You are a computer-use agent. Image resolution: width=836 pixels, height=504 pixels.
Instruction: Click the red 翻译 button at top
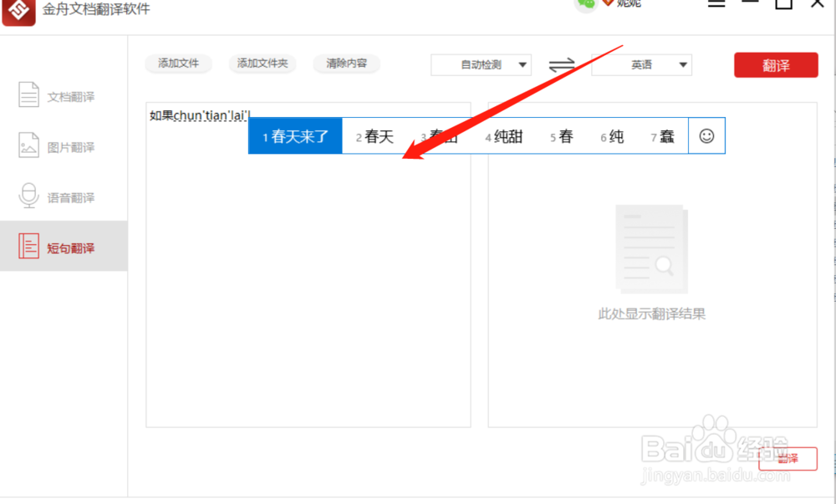click(x=776, y=65)
